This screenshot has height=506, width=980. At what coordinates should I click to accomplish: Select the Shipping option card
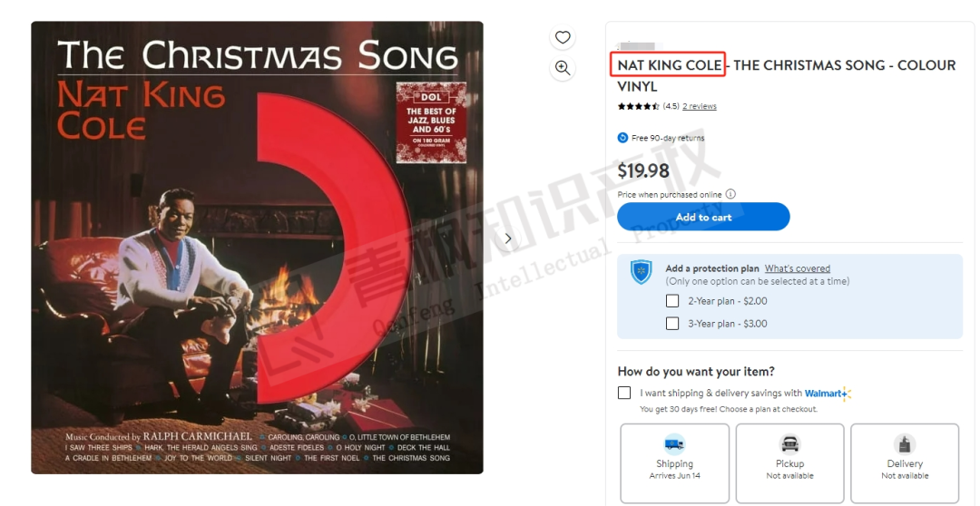click(x=674, y=462)
